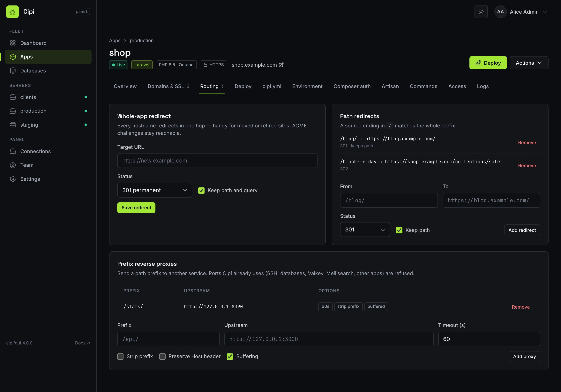Click the Cipi logo icon
561x392 pixels.
[12, 11]
